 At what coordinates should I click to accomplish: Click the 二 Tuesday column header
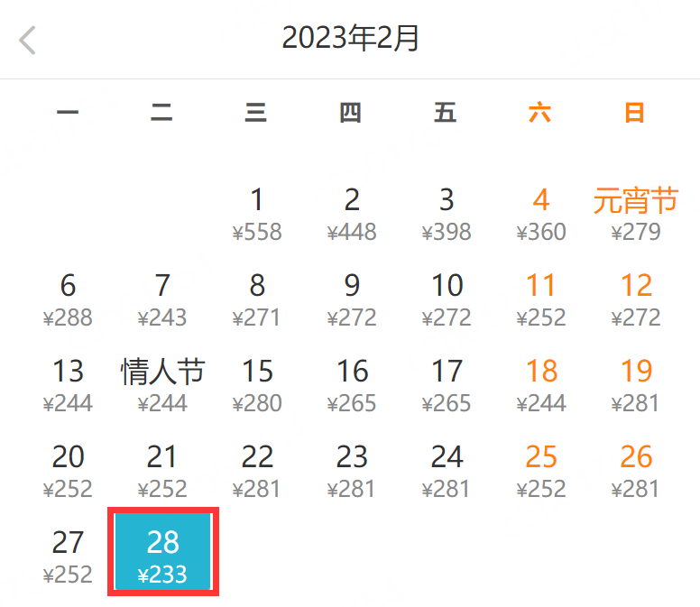click(x=161, y=113)
